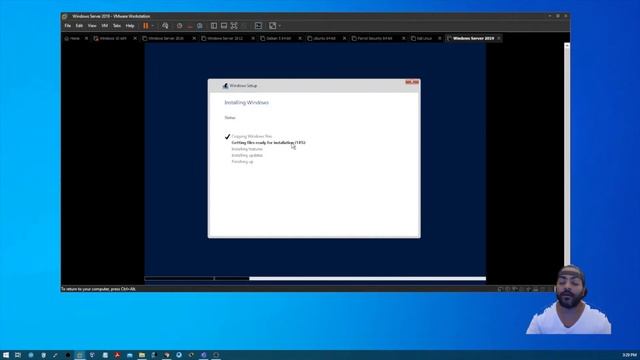The image size is (640, 360).
Task: Expand the stretch display dropdown arrow
Action: click(x=280, y=26)
